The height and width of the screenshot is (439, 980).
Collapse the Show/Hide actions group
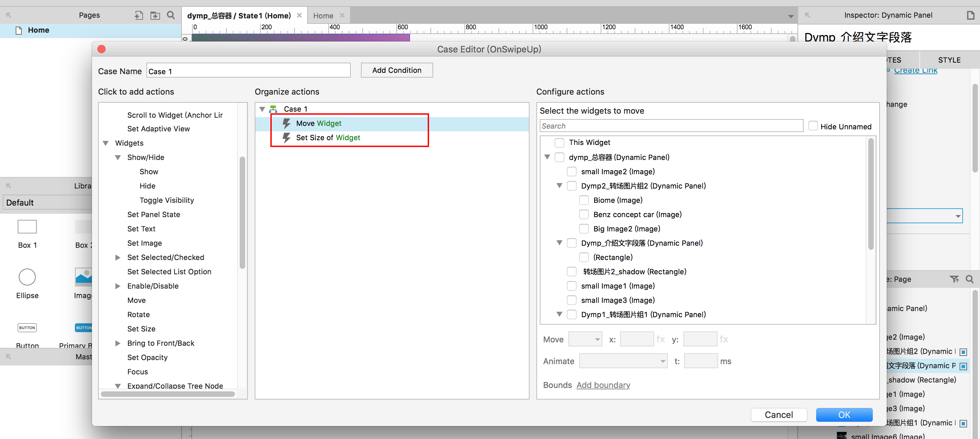tap(118, 157)
